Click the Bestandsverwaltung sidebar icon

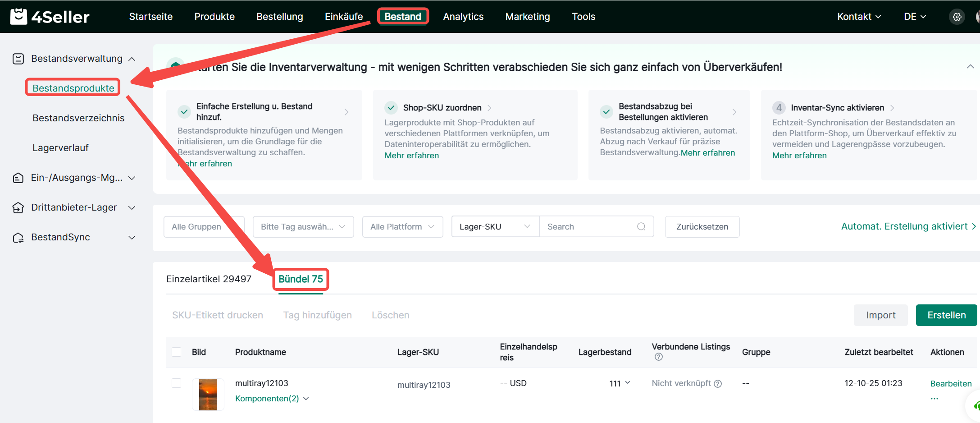point(18,59)
